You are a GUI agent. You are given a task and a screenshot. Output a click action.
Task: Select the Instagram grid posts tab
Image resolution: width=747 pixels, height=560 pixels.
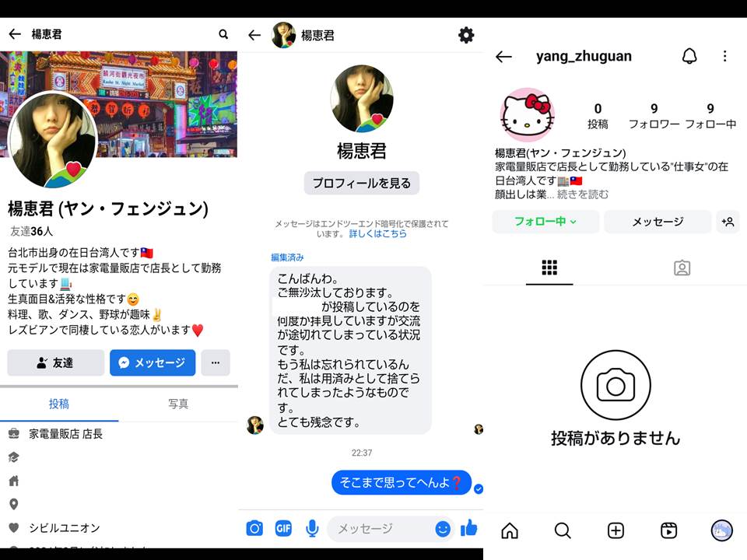pos(549,268)
